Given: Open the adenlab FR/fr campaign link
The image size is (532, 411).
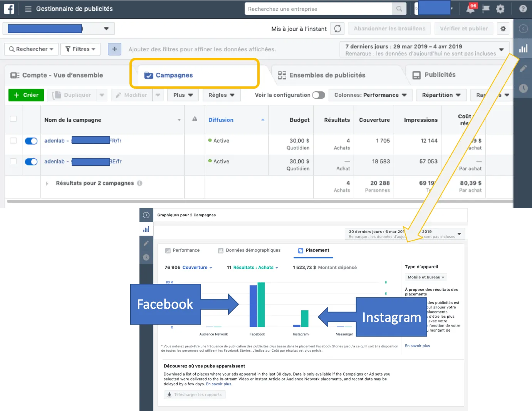Looking at the screenshot, I should (x=83, y=141).
